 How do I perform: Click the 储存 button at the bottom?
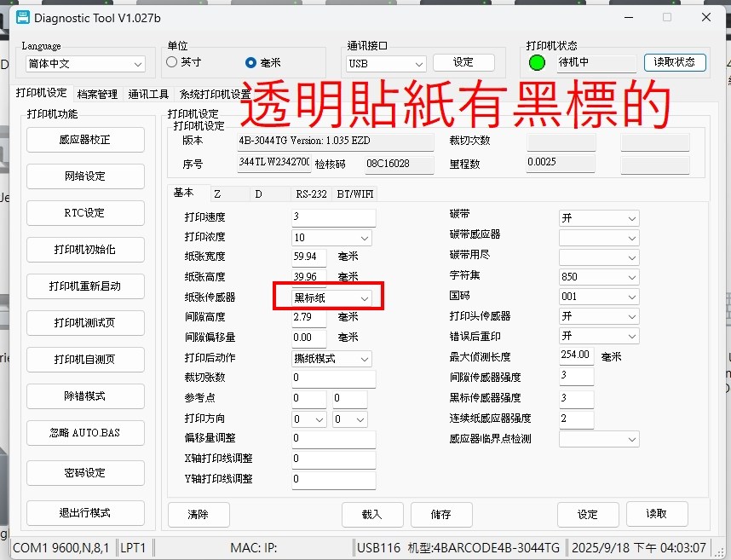[440, 514]
